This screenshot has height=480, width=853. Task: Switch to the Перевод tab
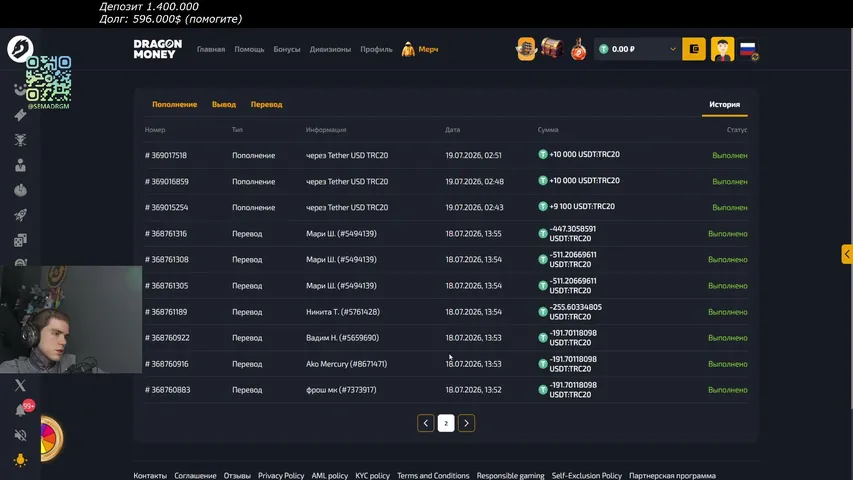[x=267, y=104]
